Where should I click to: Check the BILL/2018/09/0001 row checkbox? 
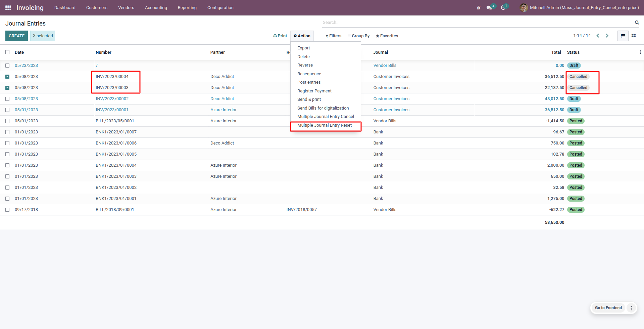coord(7,210)
